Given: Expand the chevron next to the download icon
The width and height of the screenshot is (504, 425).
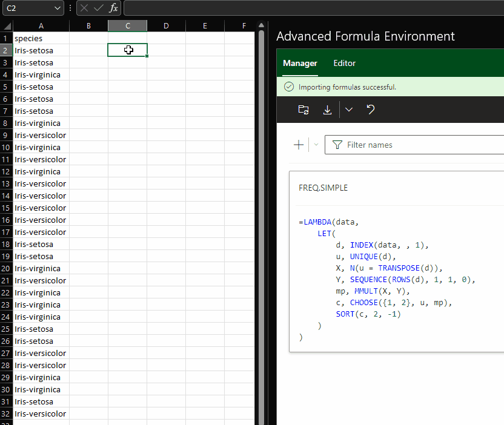Looking at the screenshot, I should click(348, 110).
